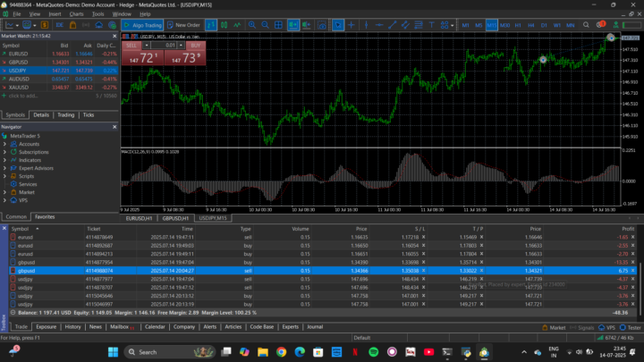Open profiles dropdown arrow
This screenshot has height=362, width=644.
(x=35, y=25)
